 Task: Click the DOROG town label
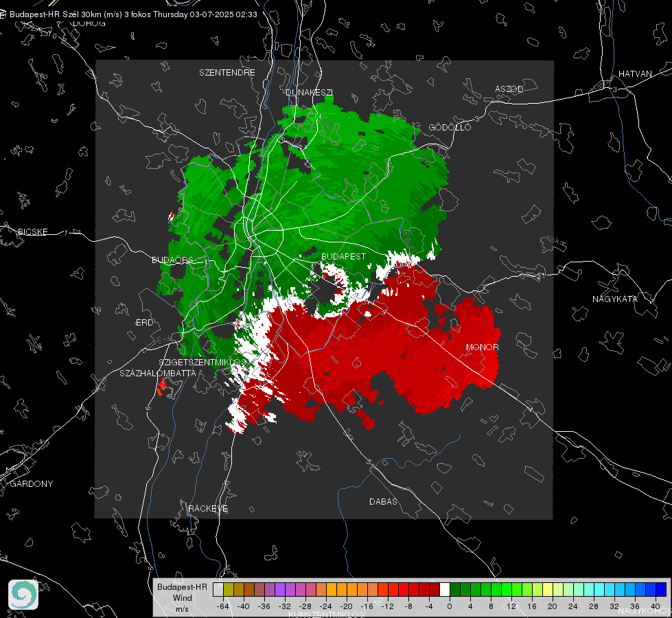(89, 23)
